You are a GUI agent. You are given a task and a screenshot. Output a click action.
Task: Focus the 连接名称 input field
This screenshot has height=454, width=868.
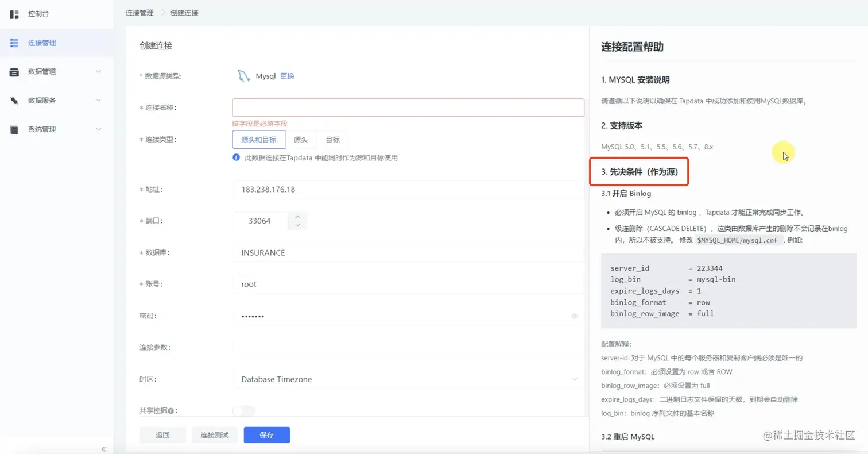(408, 107)
